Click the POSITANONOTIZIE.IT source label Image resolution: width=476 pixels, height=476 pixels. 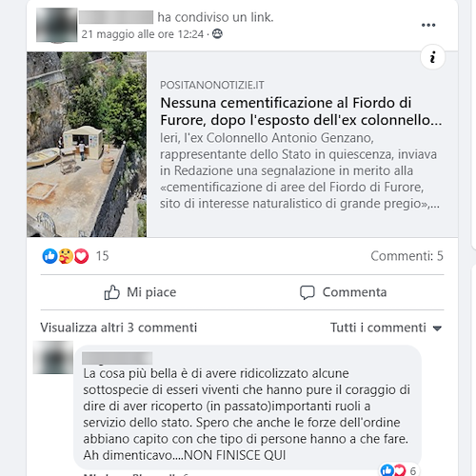(212, 85)
